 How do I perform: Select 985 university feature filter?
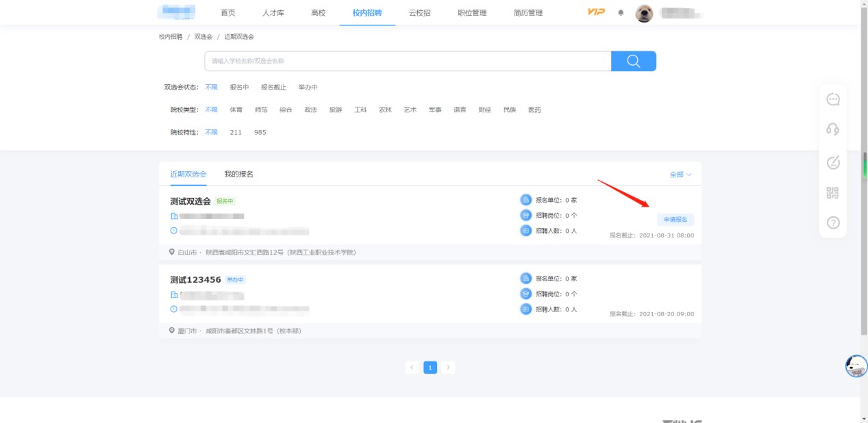click(260, 132)
